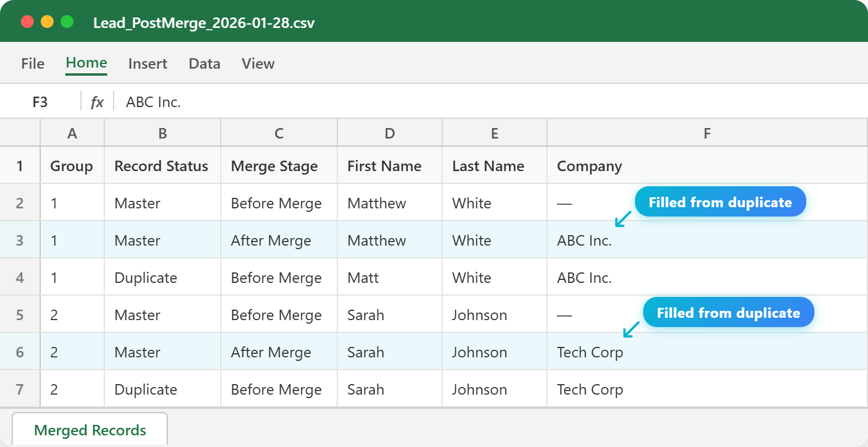Select the Record Status header cell
The height and width of the screenshot is (447, 868).
click(161, 165)
